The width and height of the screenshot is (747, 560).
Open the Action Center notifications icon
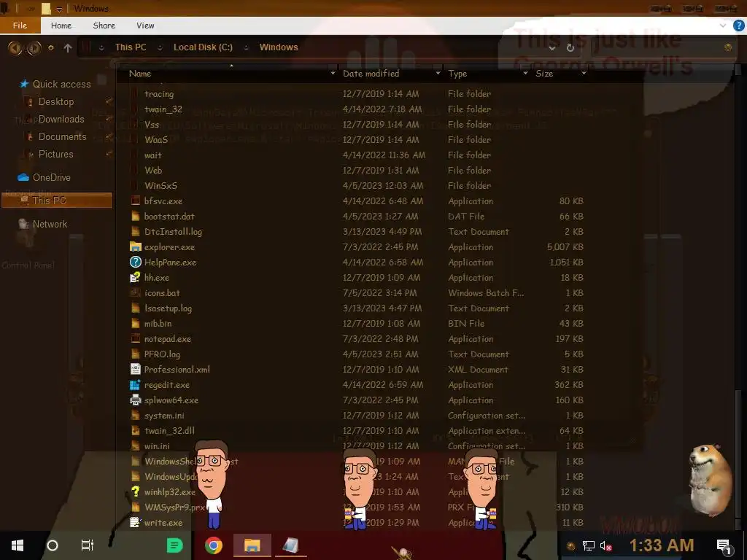click(724, 547)
